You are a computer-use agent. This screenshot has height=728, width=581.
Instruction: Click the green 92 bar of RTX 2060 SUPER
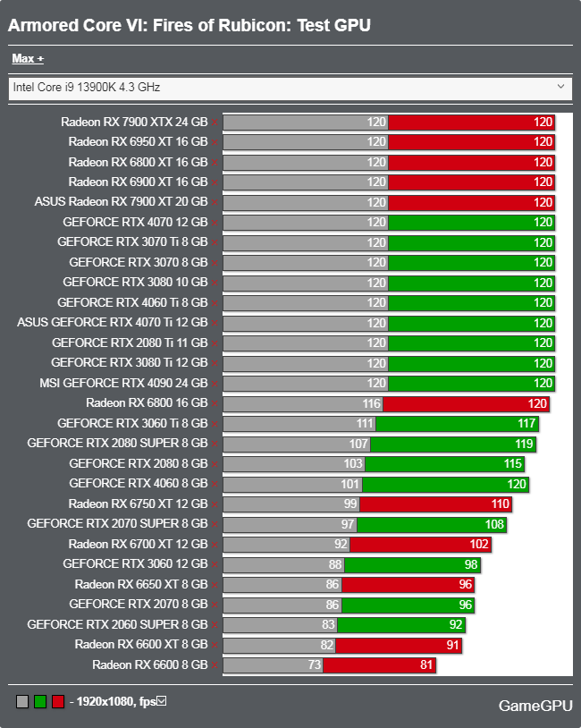point(401,625)
